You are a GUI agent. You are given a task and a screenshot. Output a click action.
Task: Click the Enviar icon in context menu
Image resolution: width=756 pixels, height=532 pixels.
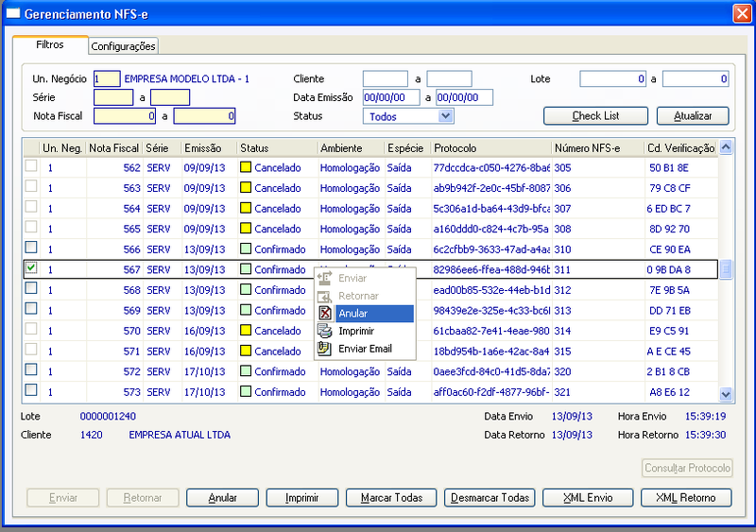point(324,279)
